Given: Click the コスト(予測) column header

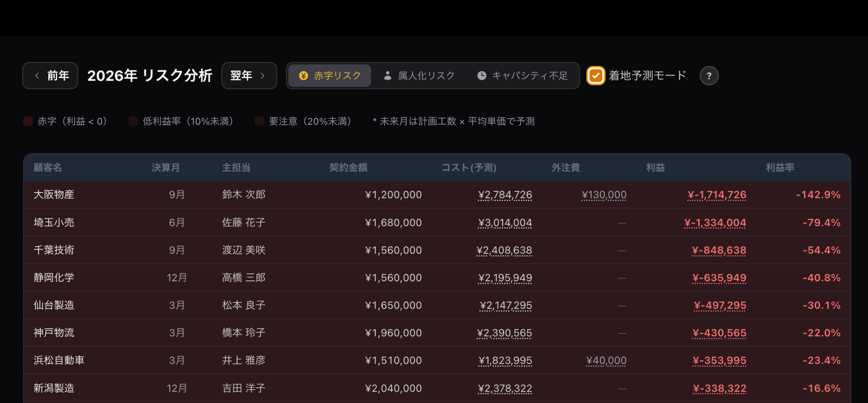Looking at the screenshot, I should tap(469, 168).
